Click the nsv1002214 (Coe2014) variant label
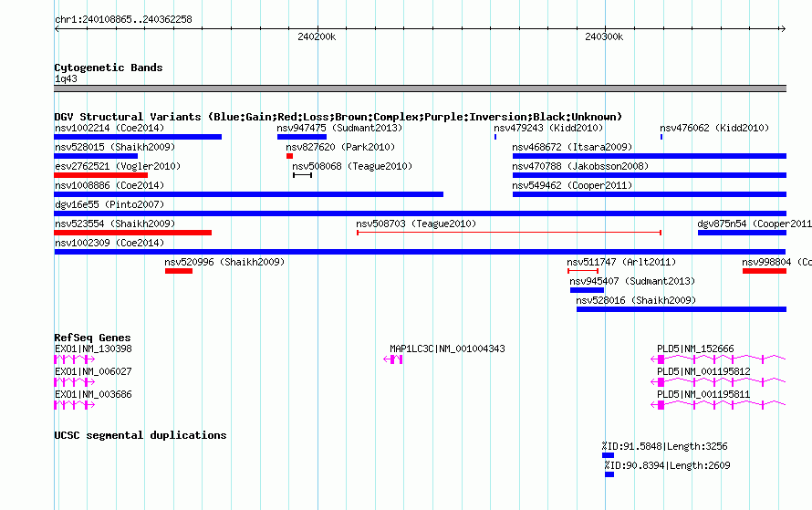Image resolution: width=812 pixels, height=510 pixels. [x=109, y=128]
